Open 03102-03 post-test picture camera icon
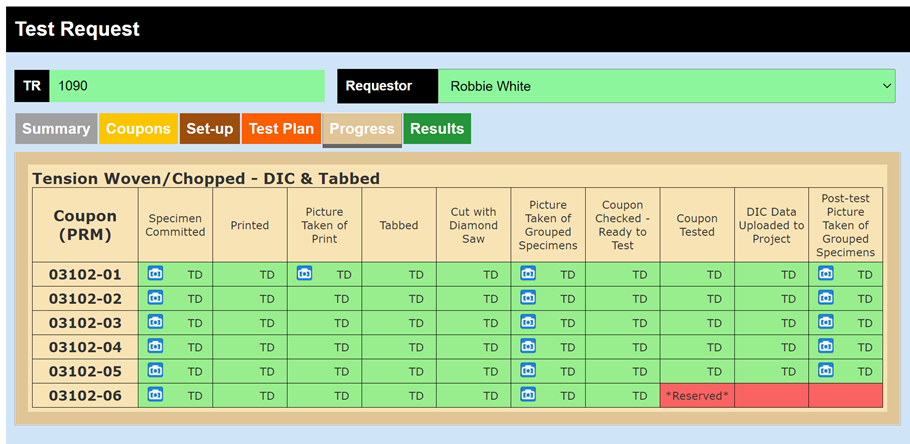This screenshot has height=444, width=910. point(826,322)
